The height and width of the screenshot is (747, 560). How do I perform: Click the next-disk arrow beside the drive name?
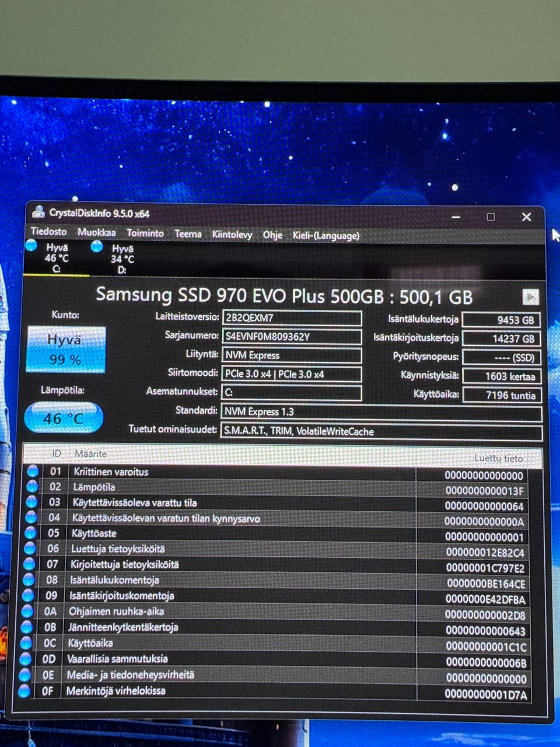pyautogui.click(x=530, y=297)
